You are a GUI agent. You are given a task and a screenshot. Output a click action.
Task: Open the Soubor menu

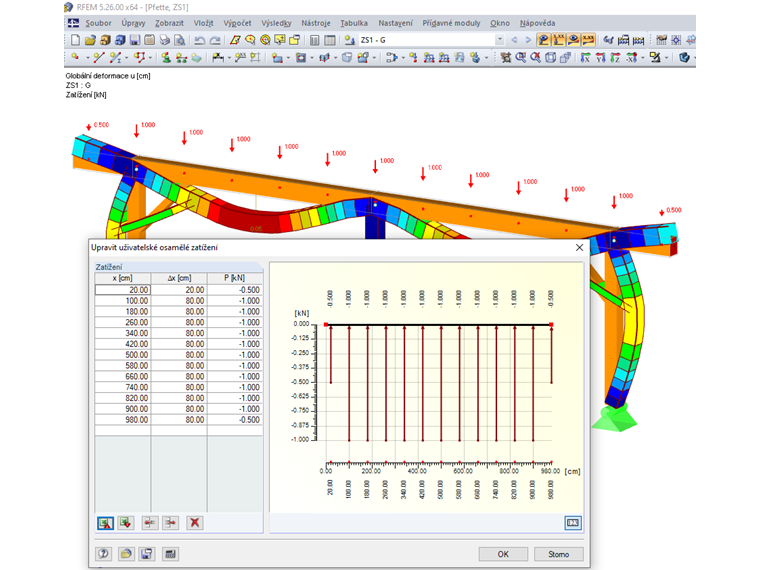click(98, 23)
